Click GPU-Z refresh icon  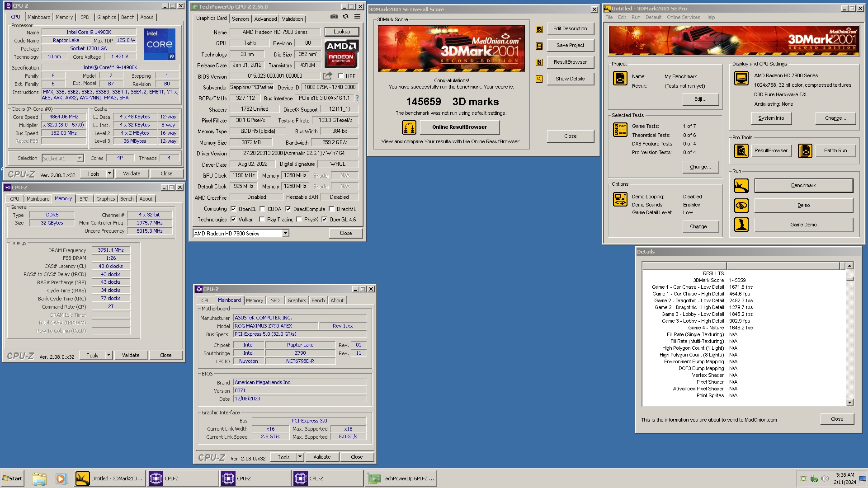[345, 17]
